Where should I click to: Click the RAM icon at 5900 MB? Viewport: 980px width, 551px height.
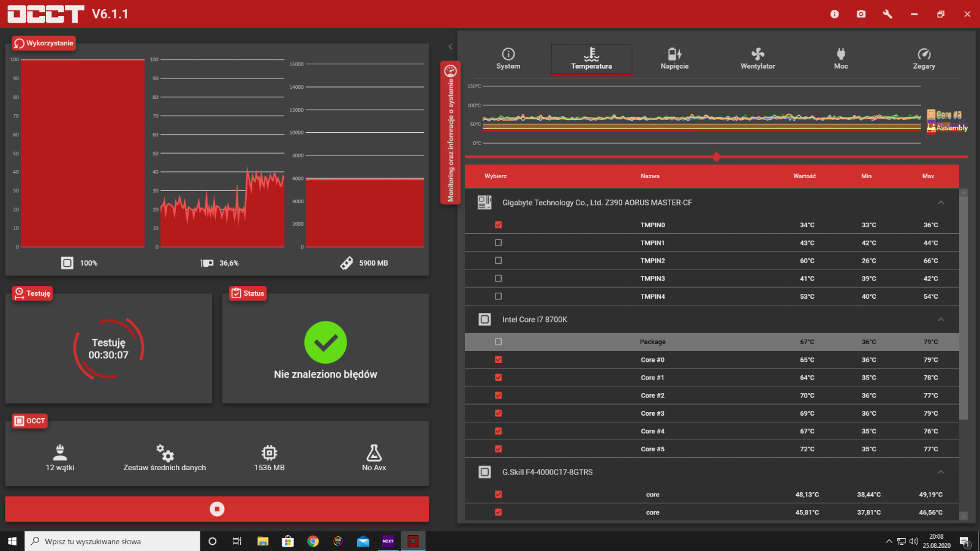pos(347,263)
